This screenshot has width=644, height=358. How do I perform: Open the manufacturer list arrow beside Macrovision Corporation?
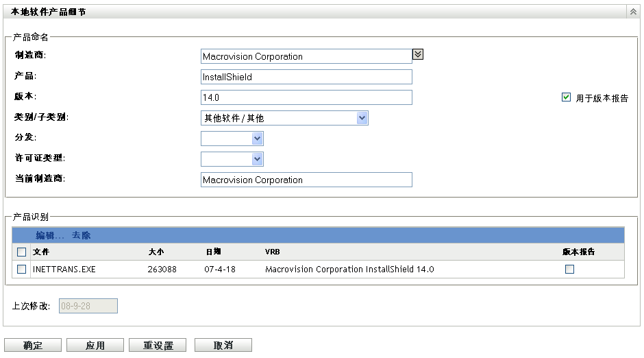point(418,54)
